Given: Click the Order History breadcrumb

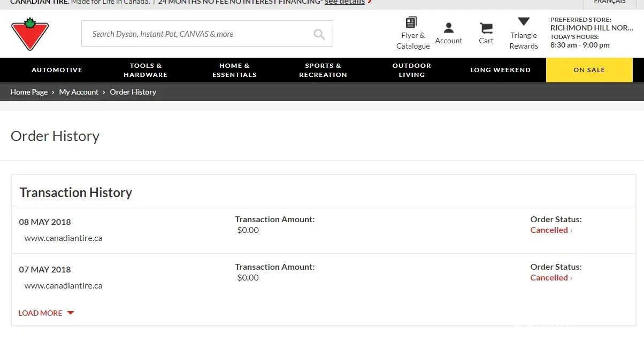Looking at the screenshot, I should point(133,92).
